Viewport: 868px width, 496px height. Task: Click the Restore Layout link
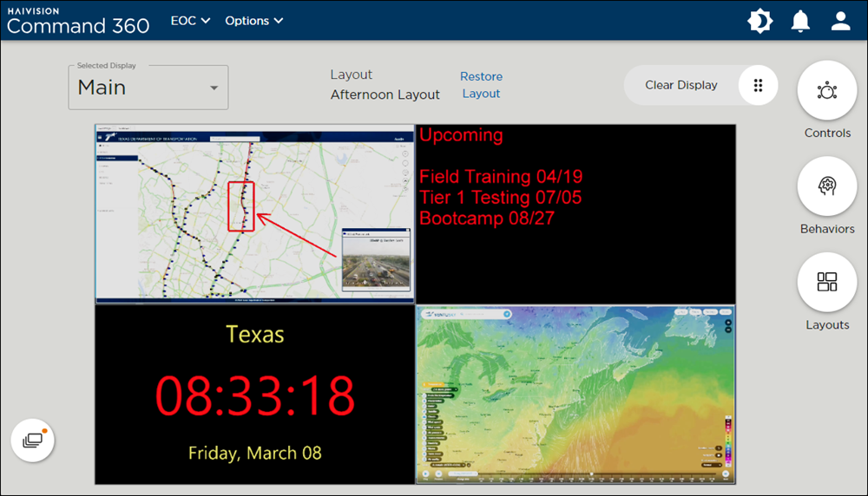(481, 85)
